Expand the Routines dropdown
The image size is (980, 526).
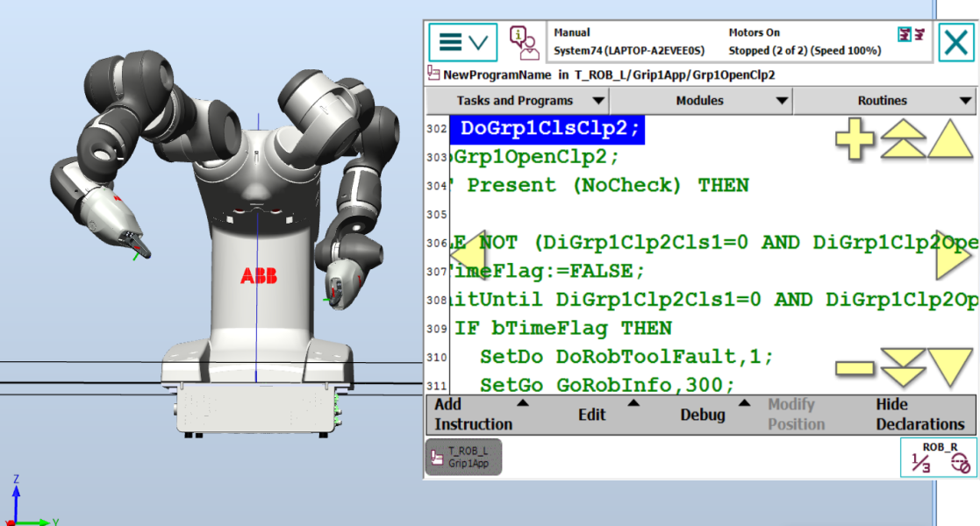pos(883,101)
